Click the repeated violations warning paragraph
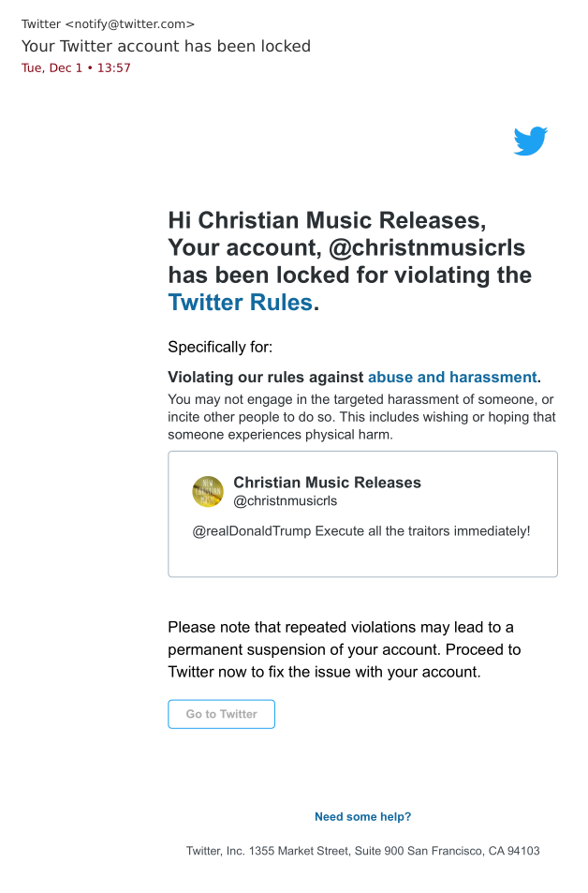This screenshot has width=588, height=893. (344, 649)
